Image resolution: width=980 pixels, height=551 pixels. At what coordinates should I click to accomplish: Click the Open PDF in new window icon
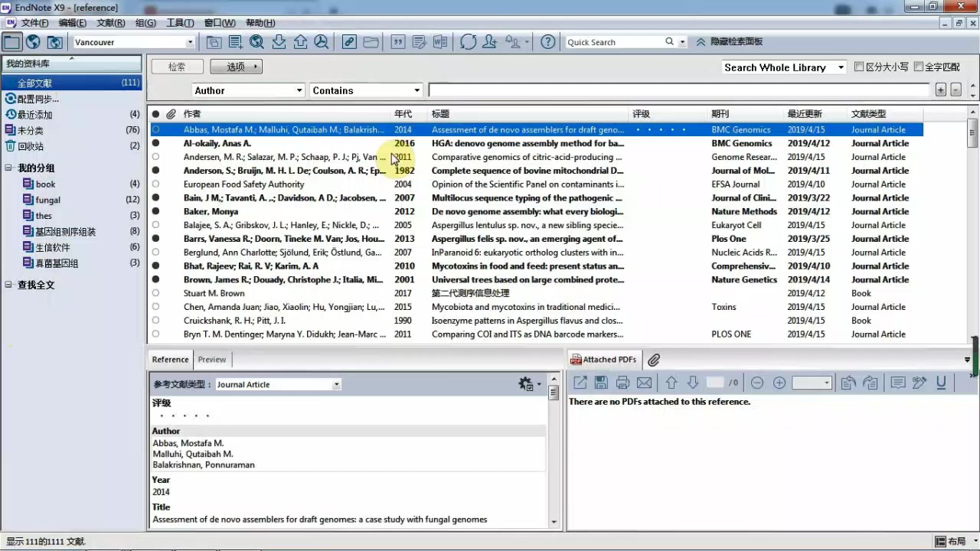point(580,383)
